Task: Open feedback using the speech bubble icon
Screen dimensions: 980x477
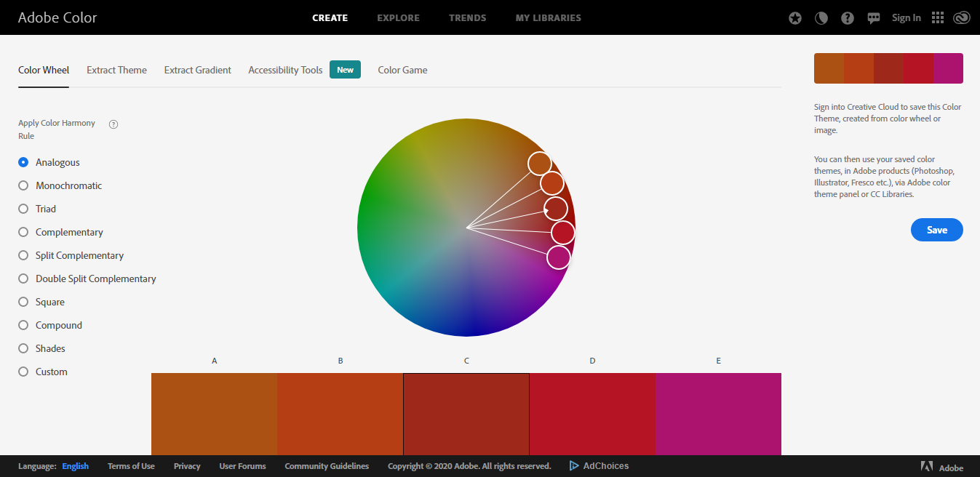Action: pos(873,17)
